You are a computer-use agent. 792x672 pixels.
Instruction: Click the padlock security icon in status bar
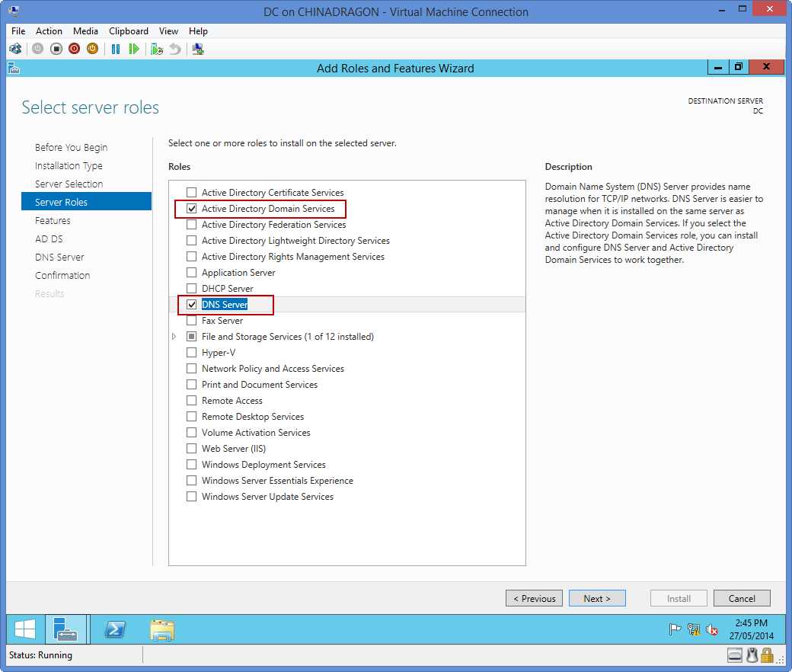768,655
